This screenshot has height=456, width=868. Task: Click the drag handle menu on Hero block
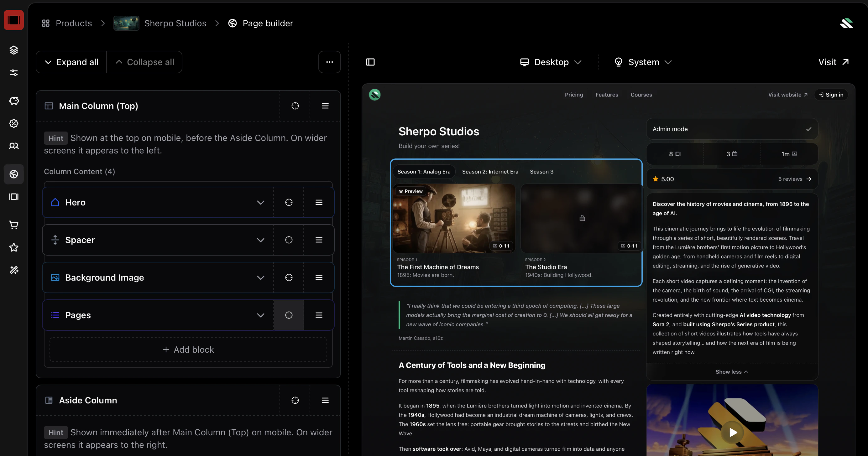click(319, 202)
